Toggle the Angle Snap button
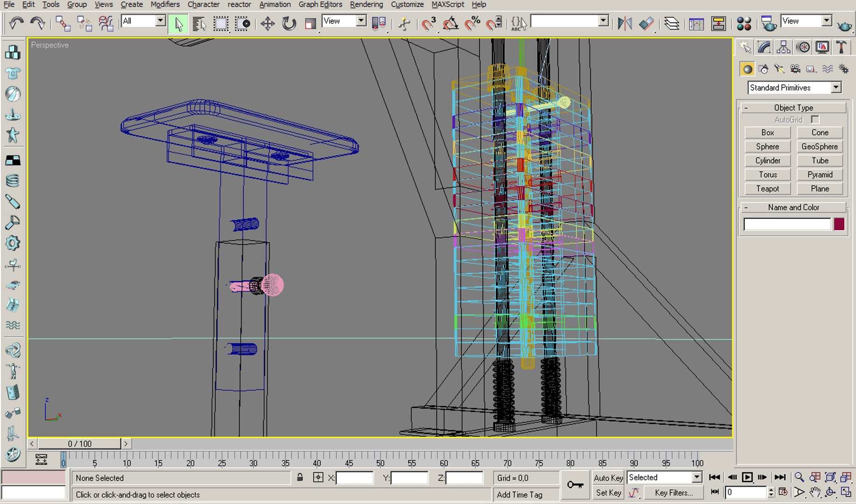856x504 pixels. tap(450, 23)
